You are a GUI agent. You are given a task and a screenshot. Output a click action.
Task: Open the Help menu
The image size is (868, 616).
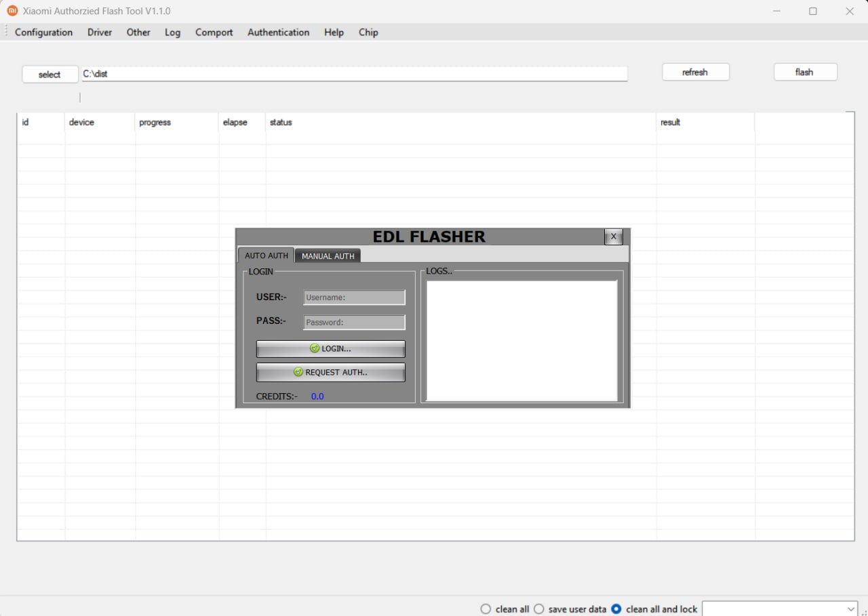click(x=334, y=32)
